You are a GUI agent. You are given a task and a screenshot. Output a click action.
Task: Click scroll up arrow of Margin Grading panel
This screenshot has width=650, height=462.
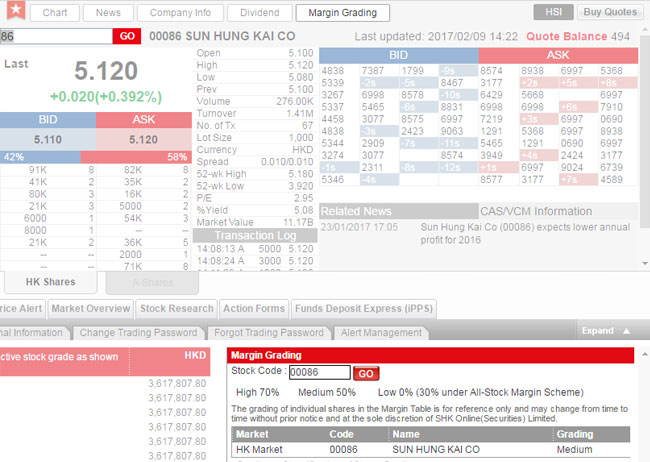(x=645, y=354)
